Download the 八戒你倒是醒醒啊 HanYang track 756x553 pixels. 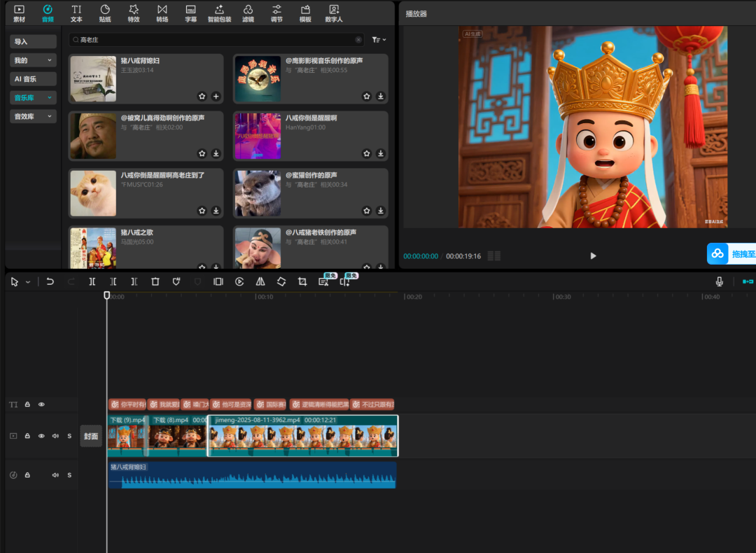point(381,154)
